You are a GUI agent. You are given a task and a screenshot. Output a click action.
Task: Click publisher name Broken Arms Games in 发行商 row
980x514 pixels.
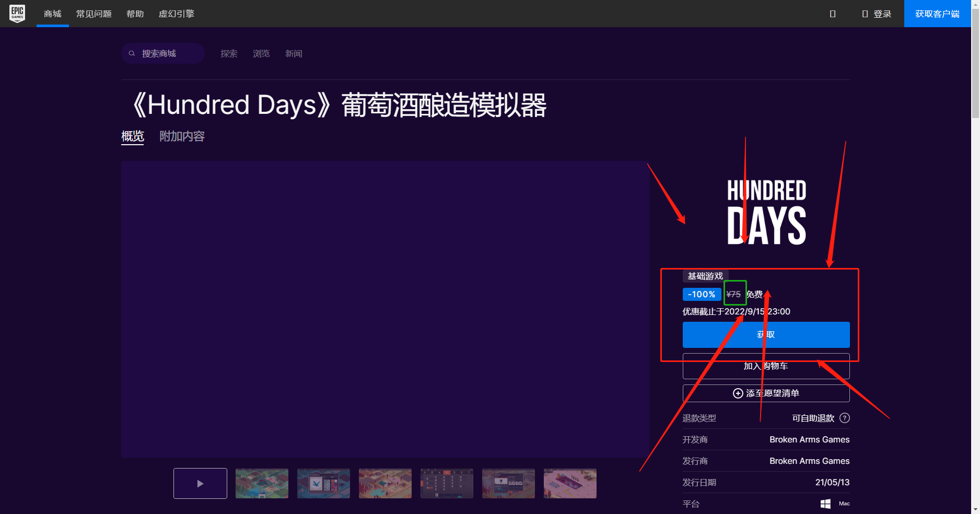click(809, 461)
